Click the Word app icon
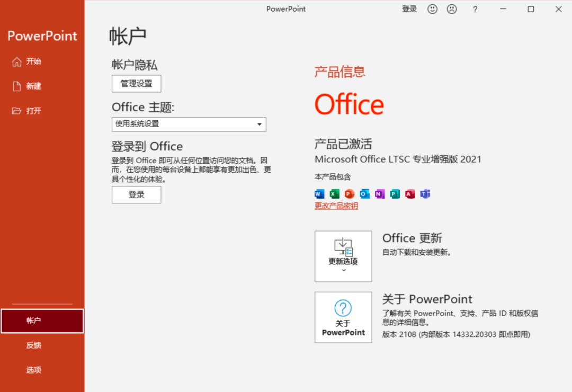The width and height of the screenshot is (572, 392). (319, 194)
